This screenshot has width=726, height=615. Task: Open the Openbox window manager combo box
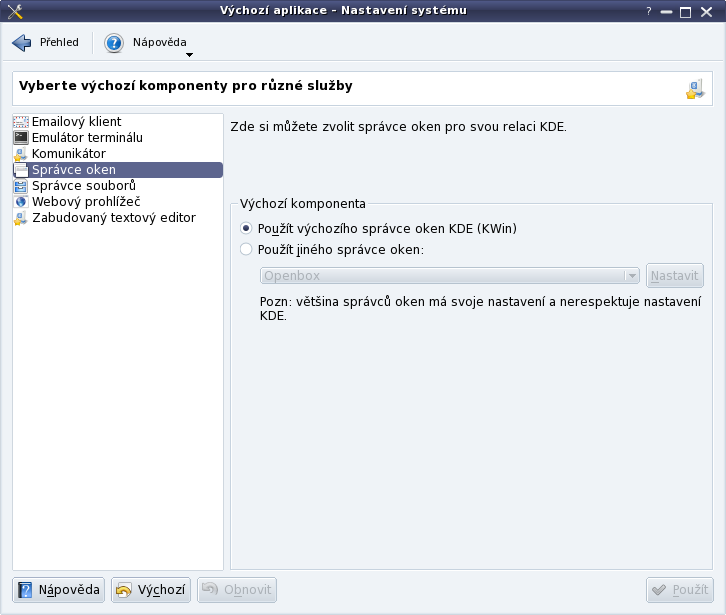(x=450, y=276)
